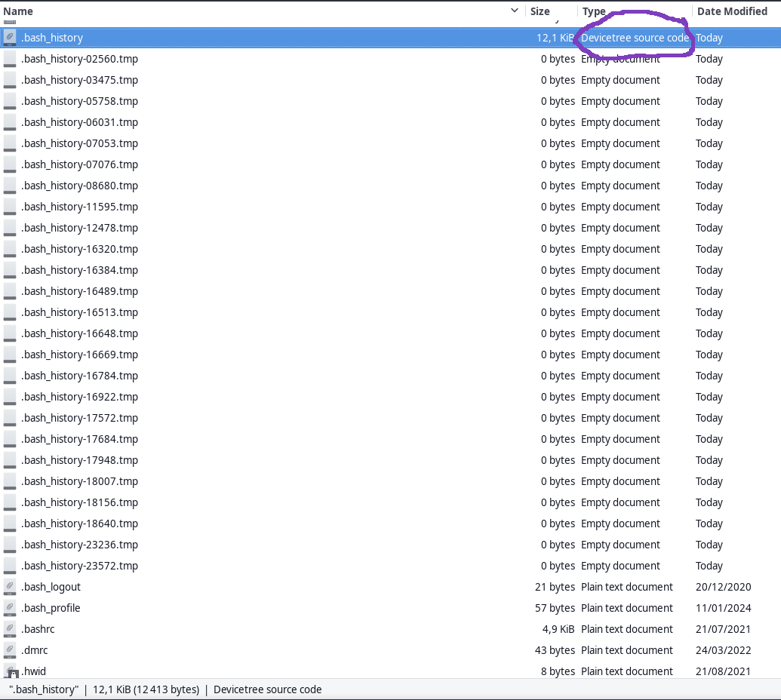The width and height of the screenshot is (781, 700).
Task: Click icon of .bash_history-11595.tmp
Action: coord(10,207)
